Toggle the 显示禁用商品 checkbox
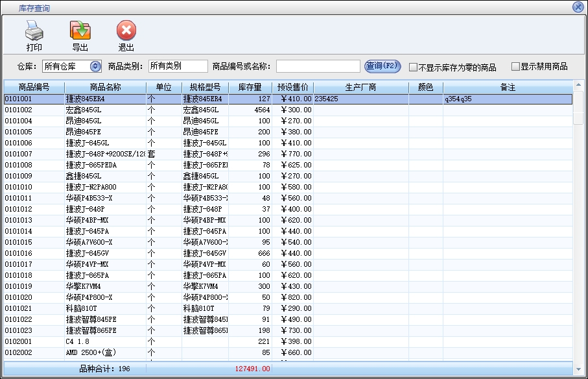 515,66
